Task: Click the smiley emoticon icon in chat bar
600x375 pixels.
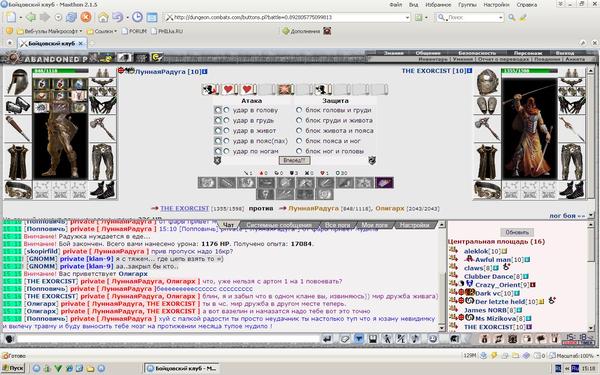Action: pos(432,339)
